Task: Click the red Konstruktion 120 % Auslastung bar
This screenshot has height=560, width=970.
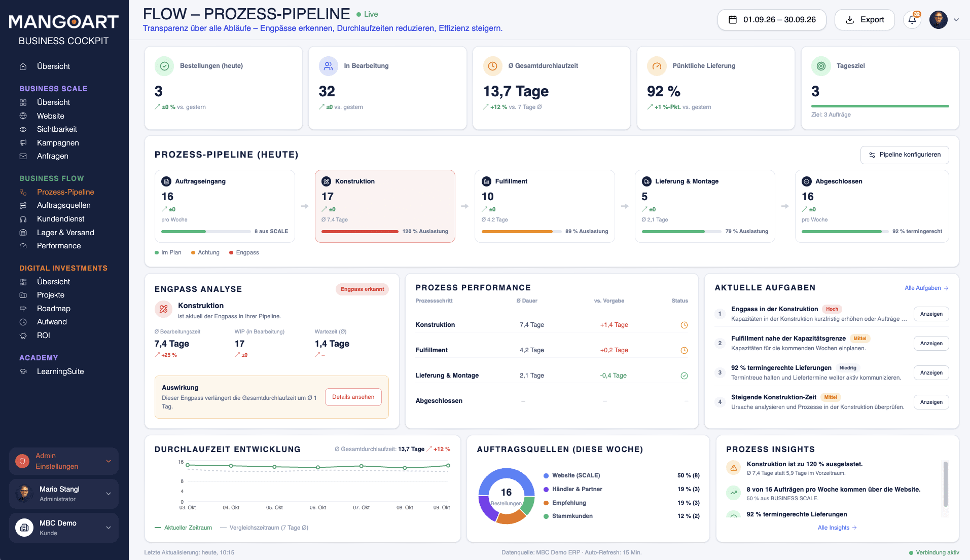Action: (360, 232)
